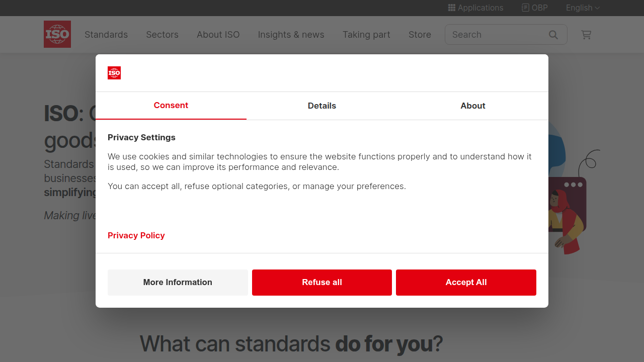Screen dimensions: 644x362
Task: Open the Insights & news menu
Action: 291,35
